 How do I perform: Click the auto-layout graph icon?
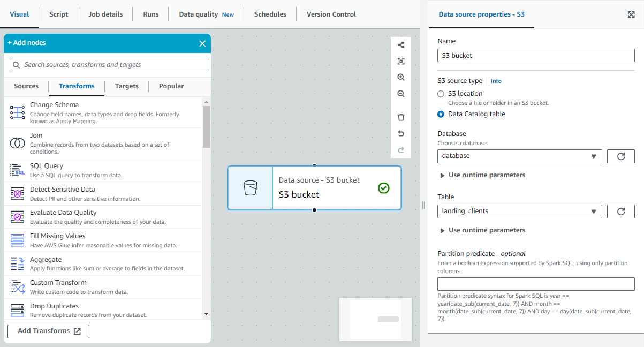coord(401,45)
